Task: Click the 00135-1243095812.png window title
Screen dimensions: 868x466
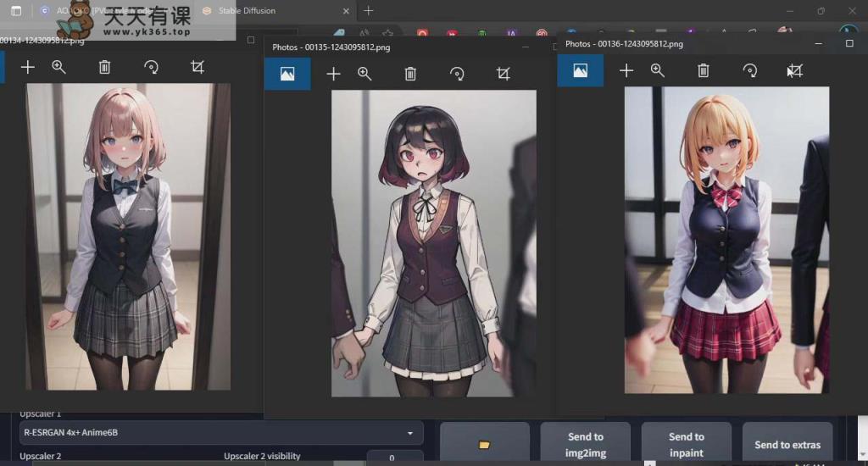Action: (x=331, y=47)
